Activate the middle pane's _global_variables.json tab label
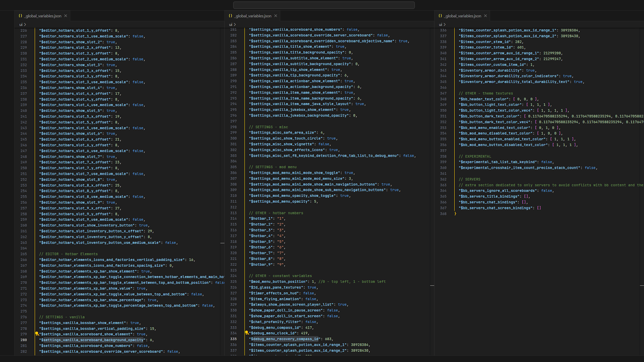 click(x=253, y=16)
